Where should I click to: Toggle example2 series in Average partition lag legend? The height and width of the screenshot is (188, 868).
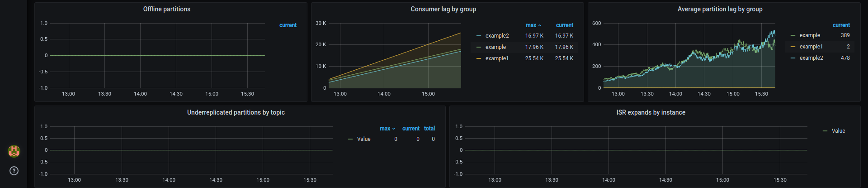coord(811,58)
